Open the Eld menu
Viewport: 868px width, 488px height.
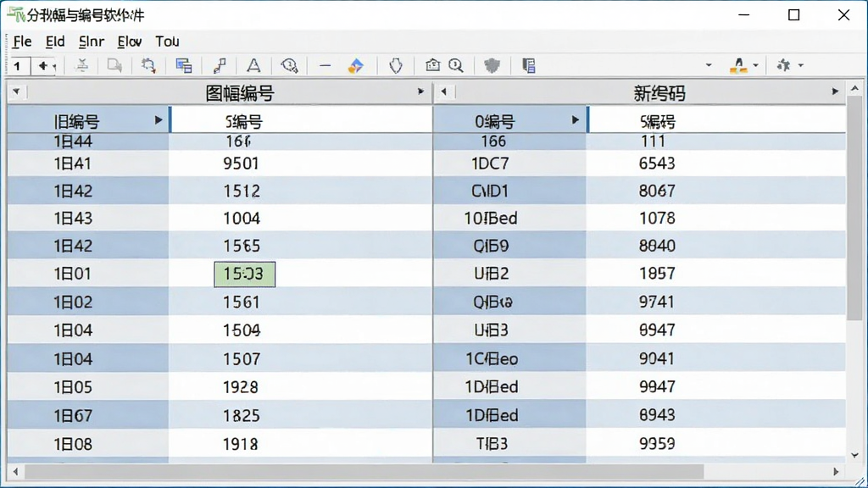pos(55,42)
